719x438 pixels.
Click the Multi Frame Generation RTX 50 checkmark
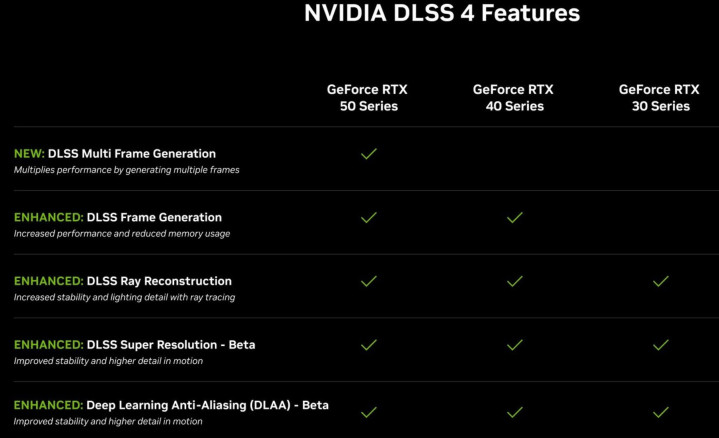coord(368,154)
